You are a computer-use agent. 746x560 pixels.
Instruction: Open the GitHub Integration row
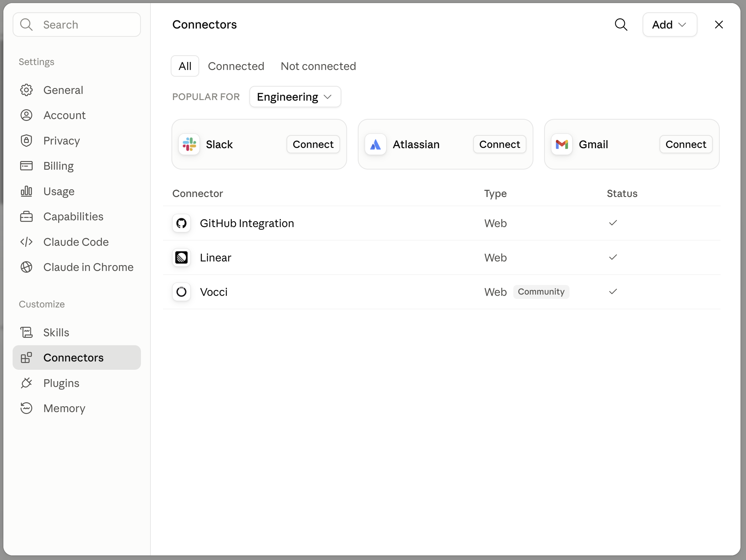[x=441, y=223]
